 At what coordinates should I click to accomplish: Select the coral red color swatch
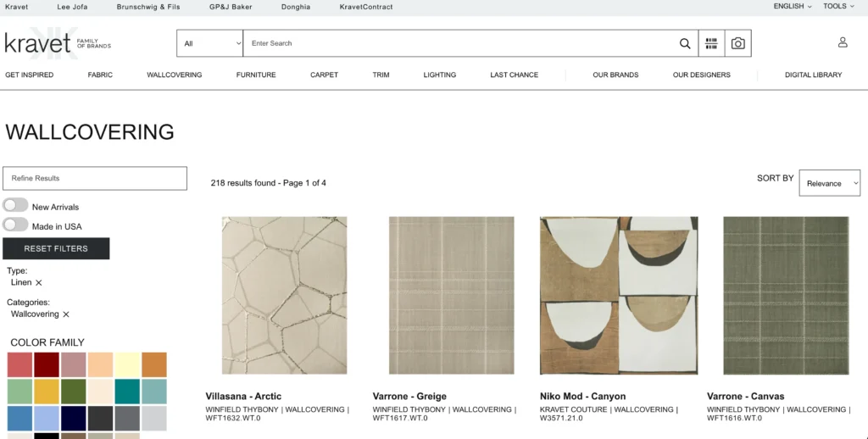tap(20, 364)
